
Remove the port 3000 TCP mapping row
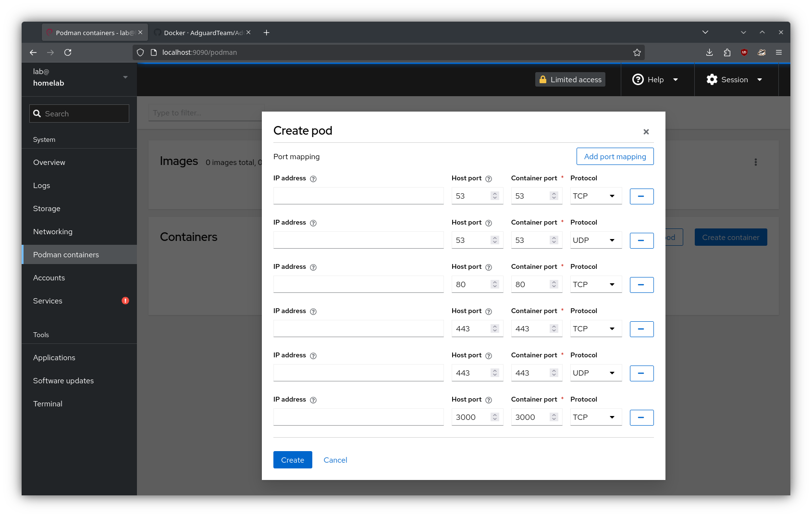[x=641, y=417]
